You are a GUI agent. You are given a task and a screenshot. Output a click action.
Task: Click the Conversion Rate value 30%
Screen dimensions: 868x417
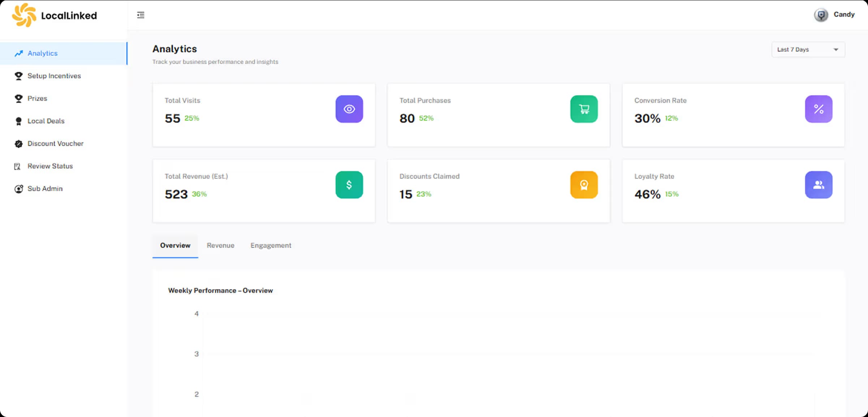click(x=648, y=119)
